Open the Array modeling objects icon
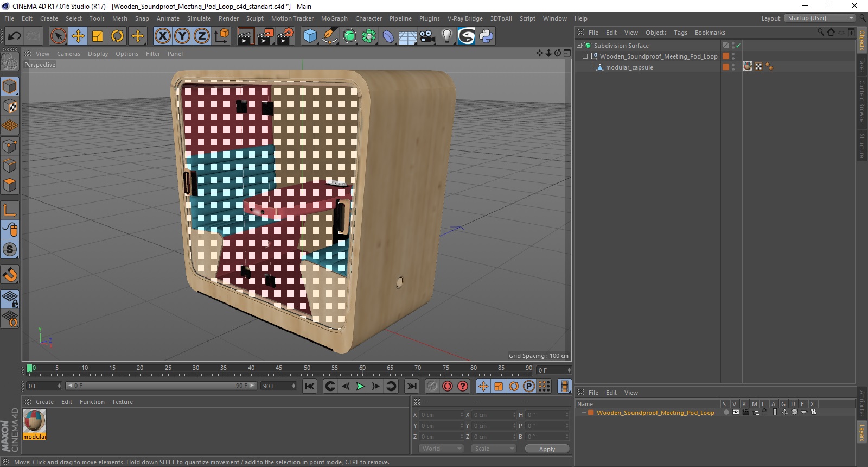Screen dimensions: 868x467 369,36
